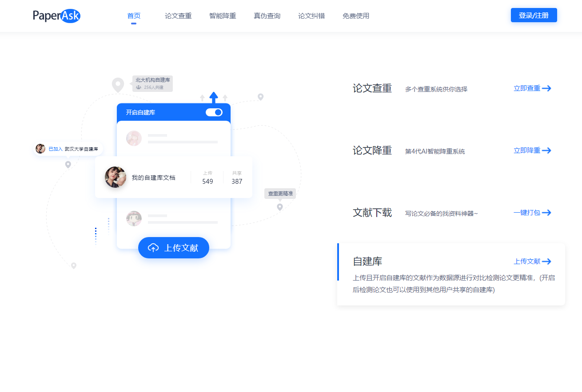Click the 查重更精准 tag label
Viewport: 582px width, 392px height.
[x=280, y=194]
